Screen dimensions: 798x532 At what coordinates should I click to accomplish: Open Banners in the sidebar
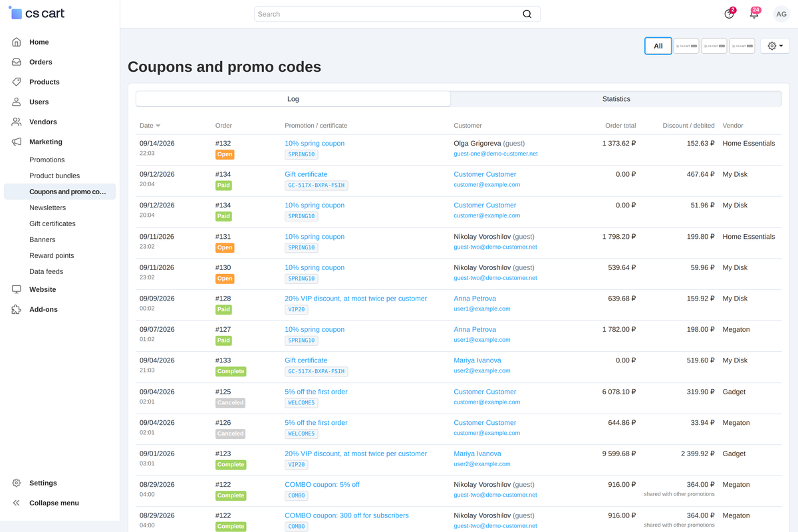click(x=43, y=239)
